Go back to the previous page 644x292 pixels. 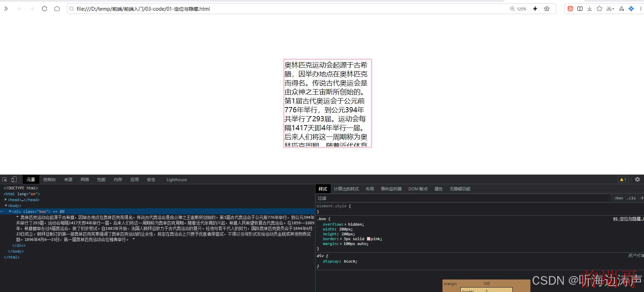click(x=19, y=9)
